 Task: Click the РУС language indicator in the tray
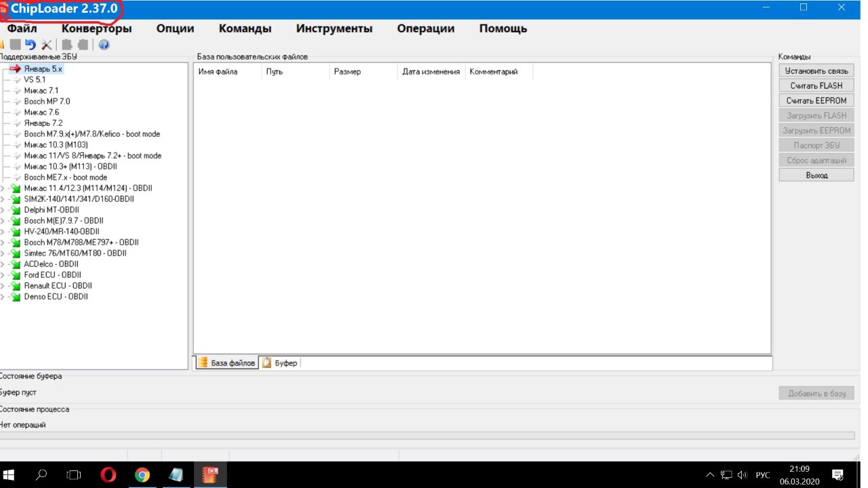[x=763, y=474]
